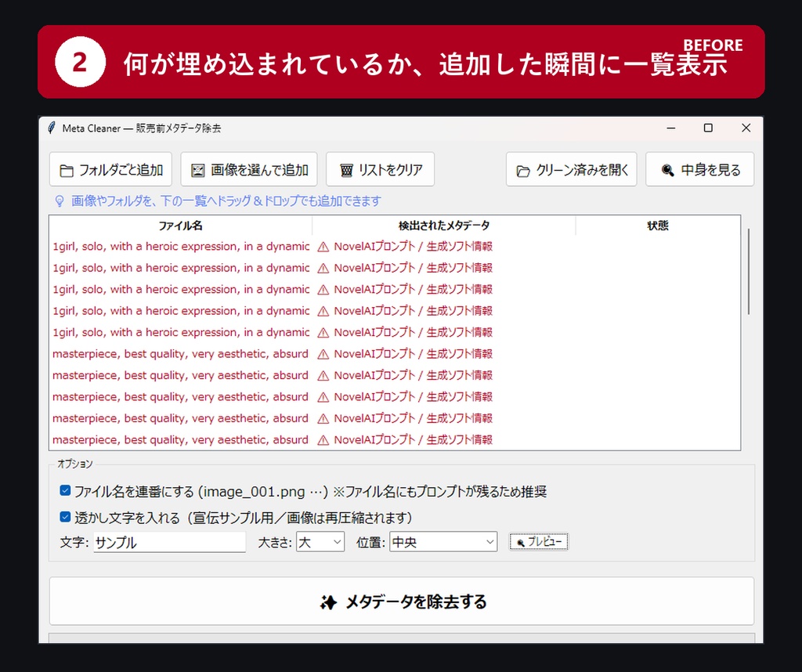The image size is (802, 672).
Task: Focus the 文字 watermark text field
Action: tap(169, 542)
